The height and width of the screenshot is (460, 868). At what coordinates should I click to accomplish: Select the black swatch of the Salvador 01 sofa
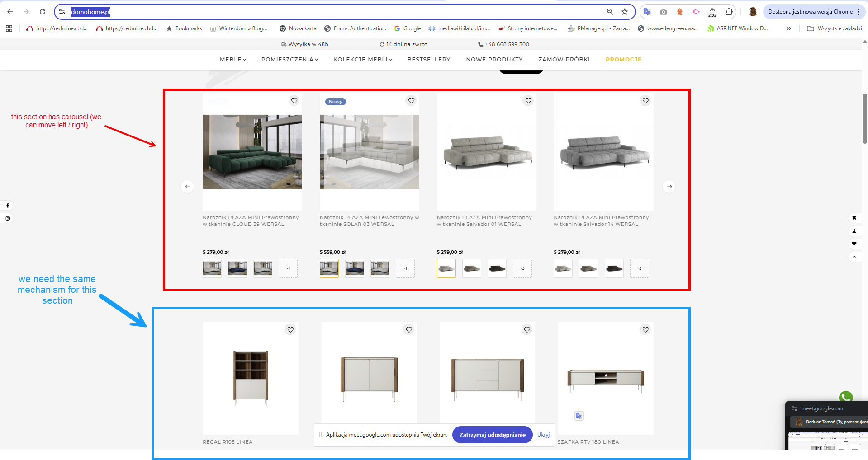pyautogui.click(x=497, y=268)
